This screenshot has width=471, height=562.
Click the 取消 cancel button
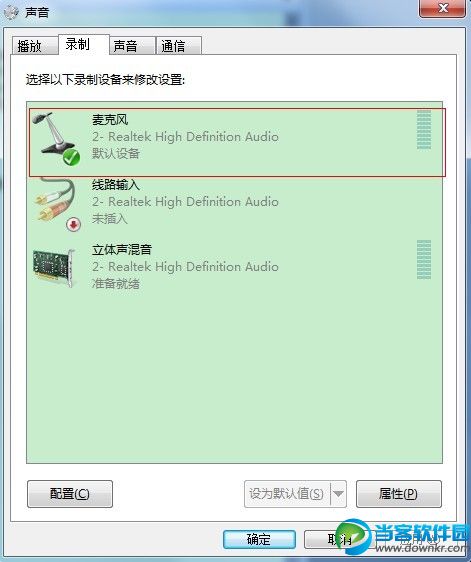[339, 539]
